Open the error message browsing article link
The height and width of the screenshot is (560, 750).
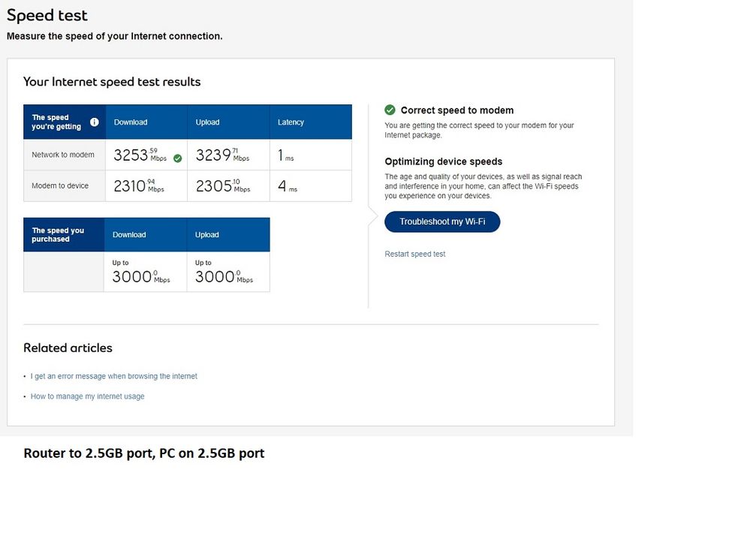113,376
